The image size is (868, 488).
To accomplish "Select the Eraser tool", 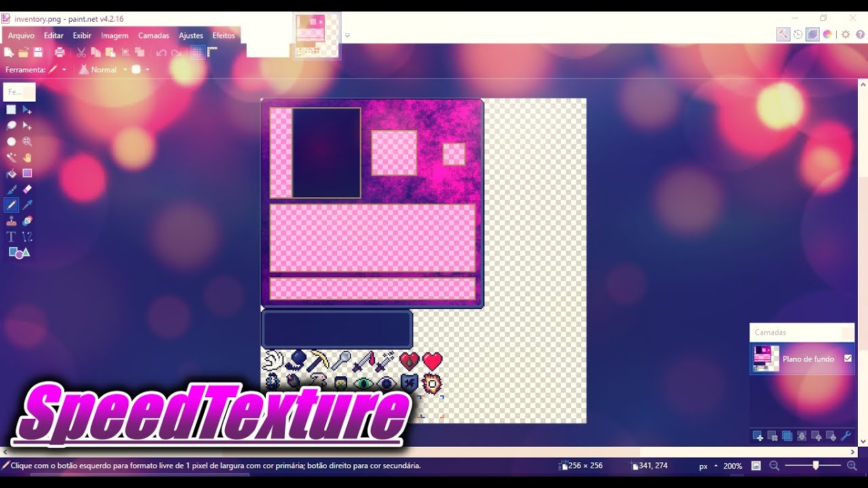I will click(27, 189).
